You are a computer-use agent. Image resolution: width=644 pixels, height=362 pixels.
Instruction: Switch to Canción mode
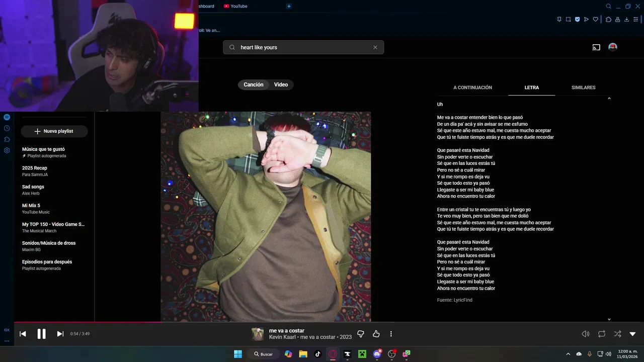click(x=254, y=85)
